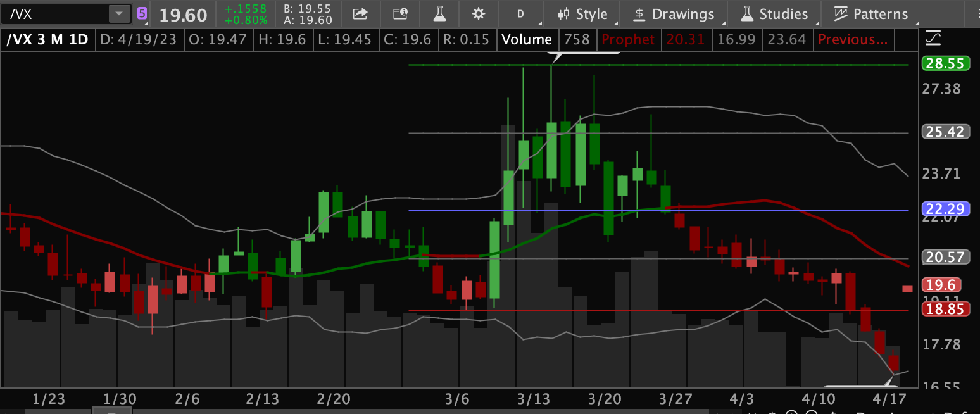Click the R: 0.15 range value

click(466, 40)
